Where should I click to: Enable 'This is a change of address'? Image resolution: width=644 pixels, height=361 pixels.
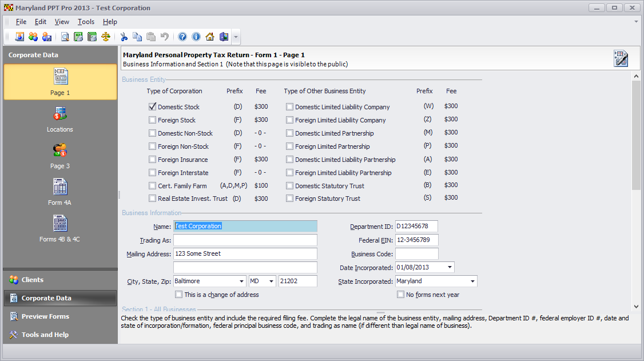coord(178,295)
